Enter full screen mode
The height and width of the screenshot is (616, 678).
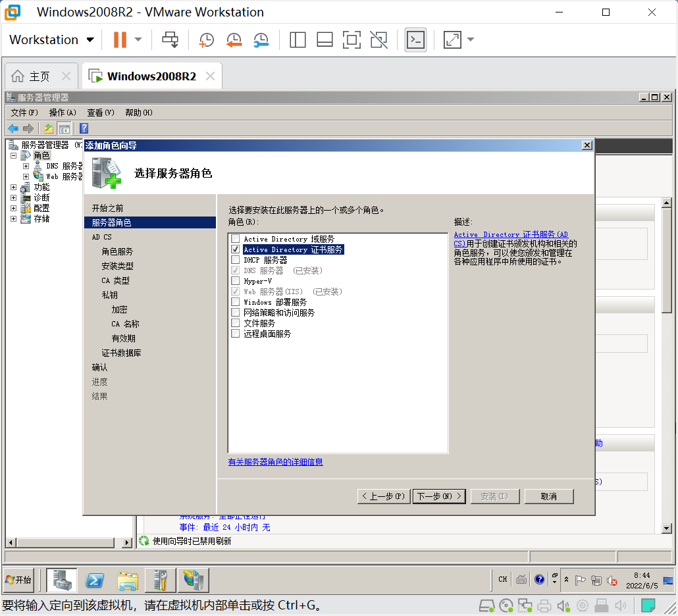(352, 39)
